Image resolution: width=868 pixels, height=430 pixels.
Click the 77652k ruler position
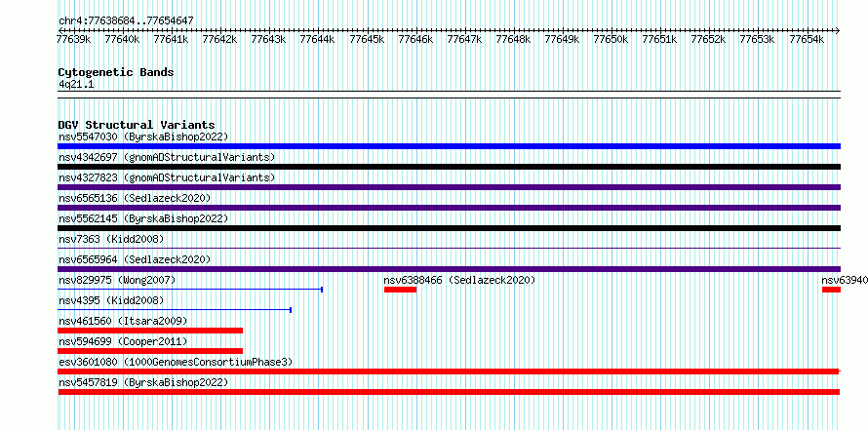pyautogui.click(x=709, y=39)
